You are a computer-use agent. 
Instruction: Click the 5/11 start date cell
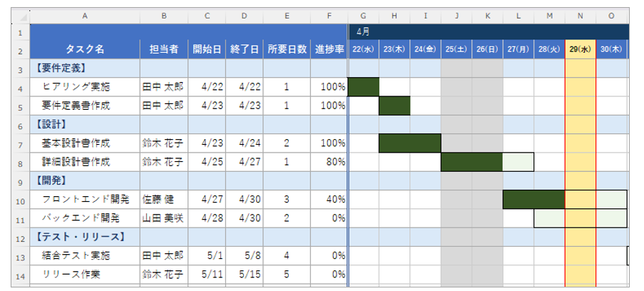point(207,275)
